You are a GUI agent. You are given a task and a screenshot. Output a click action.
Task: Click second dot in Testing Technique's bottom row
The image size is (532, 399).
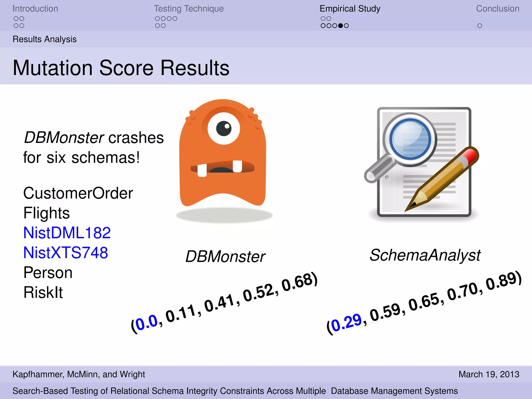[x=163, y=25]
